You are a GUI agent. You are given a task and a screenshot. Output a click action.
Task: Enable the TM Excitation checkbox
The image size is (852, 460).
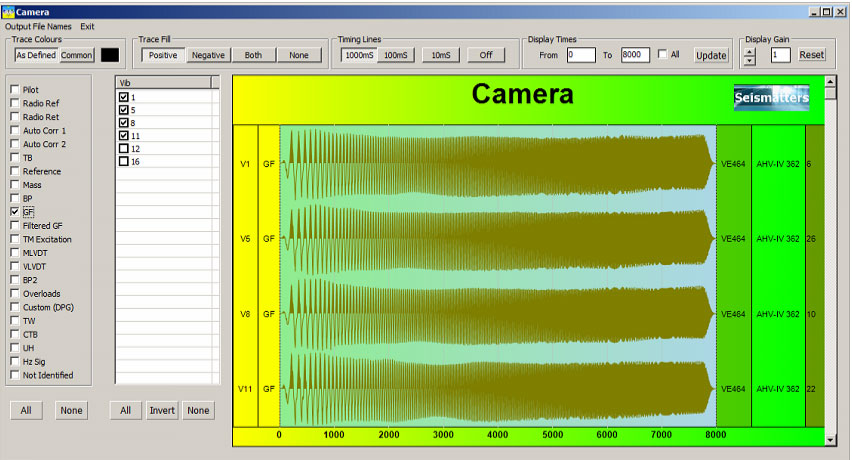(15, 239)
